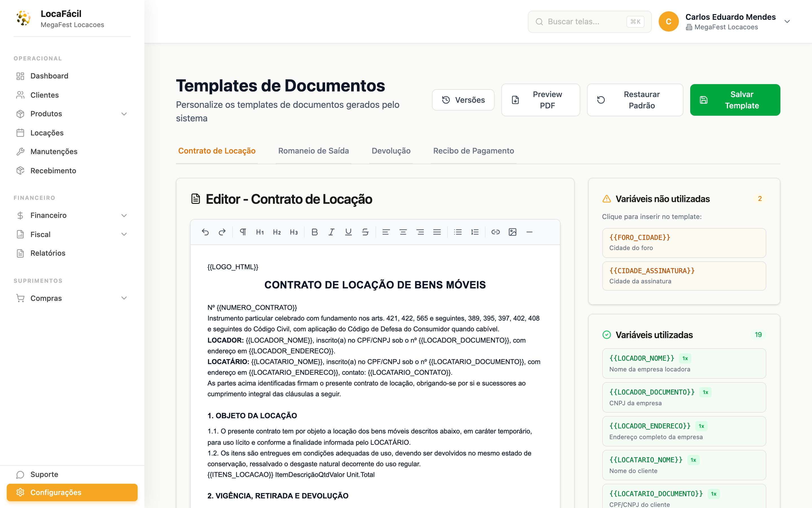Click the unused variables count badge 2

pos(760,199)
